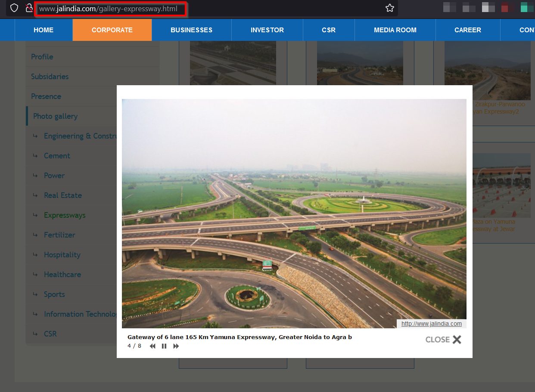The width and height of the screenshot is (535, 392).
Task: Open the Profile sidebar link
Action: (x=42, y=57)
